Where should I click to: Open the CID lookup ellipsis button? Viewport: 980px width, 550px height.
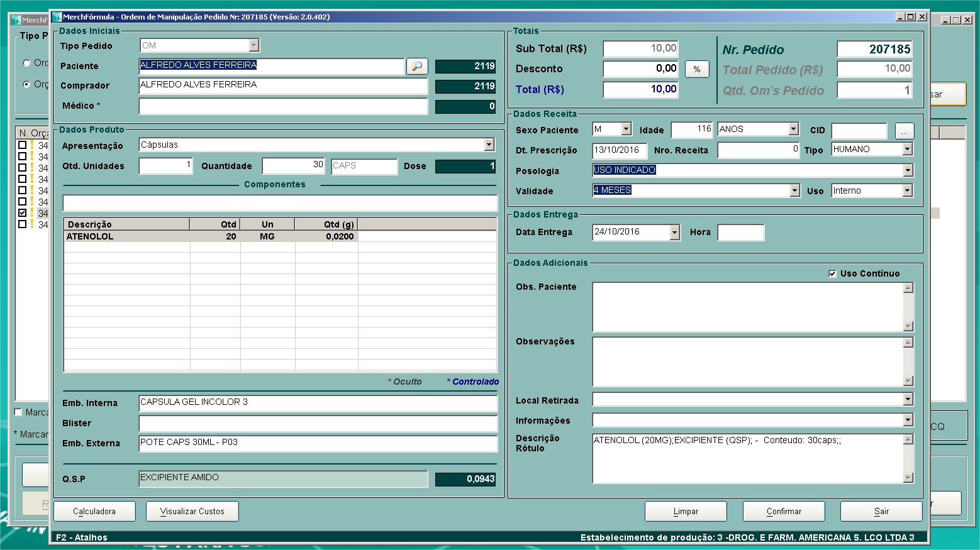pos(904,131)
